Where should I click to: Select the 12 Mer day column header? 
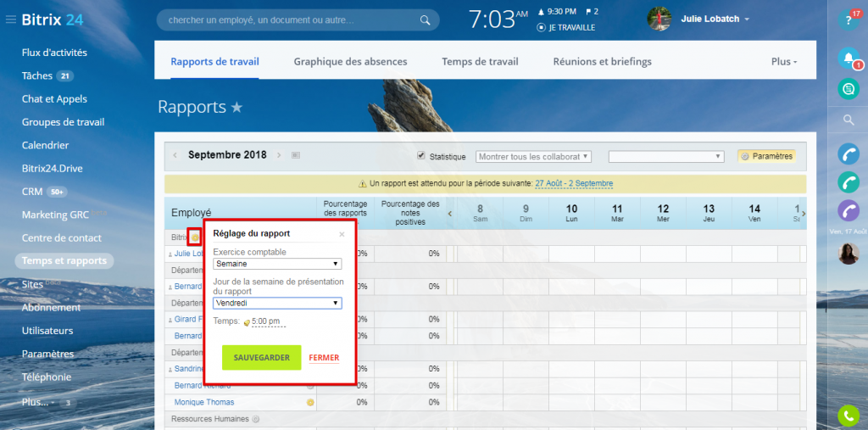[663, 213]
